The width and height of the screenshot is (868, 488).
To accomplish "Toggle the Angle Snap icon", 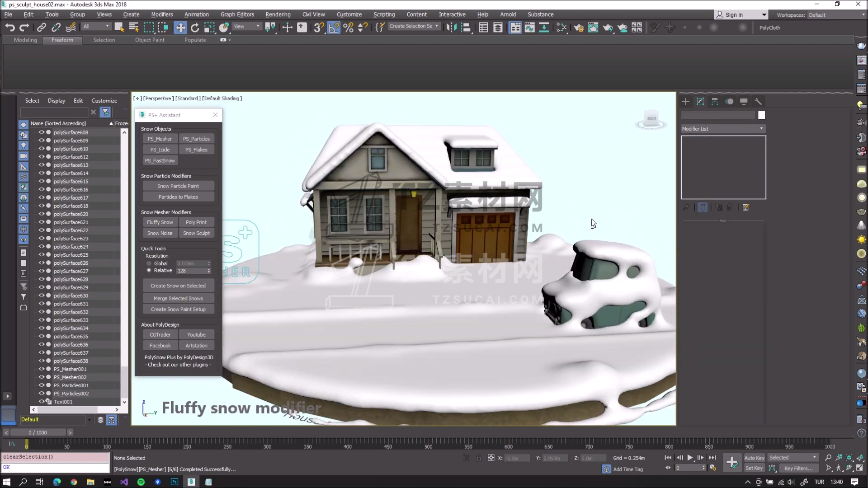I will coord(334,28).
